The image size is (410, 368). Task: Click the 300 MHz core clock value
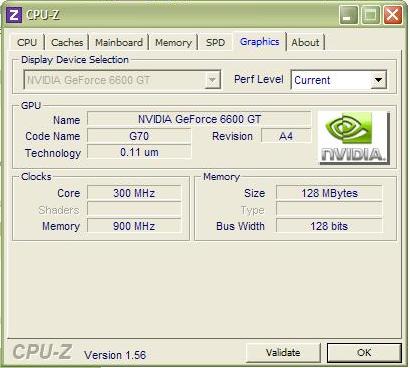click(134, 193)
